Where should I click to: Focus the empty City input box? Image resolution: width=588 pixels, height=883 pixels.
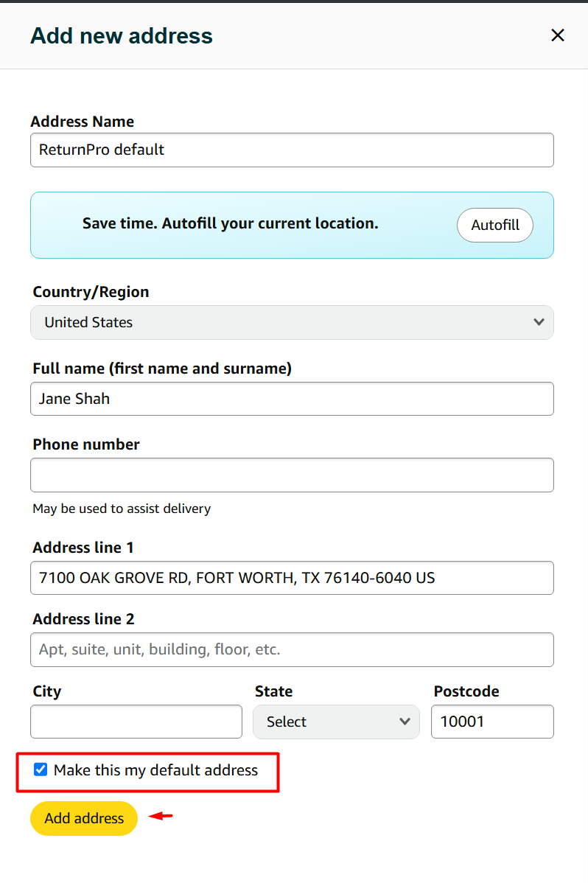(136, 722)
